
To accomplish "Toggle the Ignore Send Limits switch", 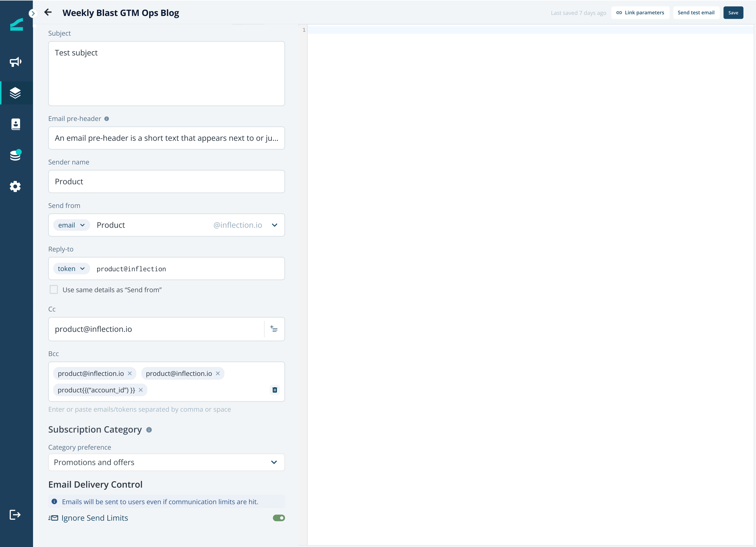I will click(279, 518).
